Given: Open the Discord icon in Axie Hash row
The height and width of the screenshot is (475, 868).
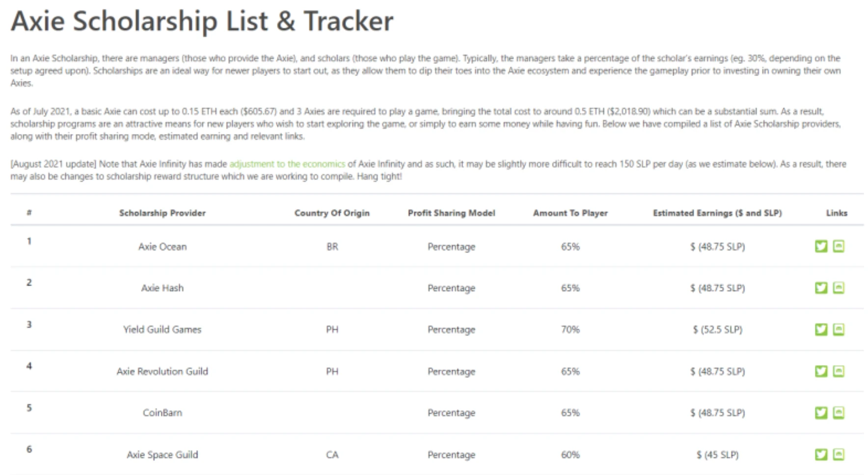Looking at the screenshot, I should [839, 288].
